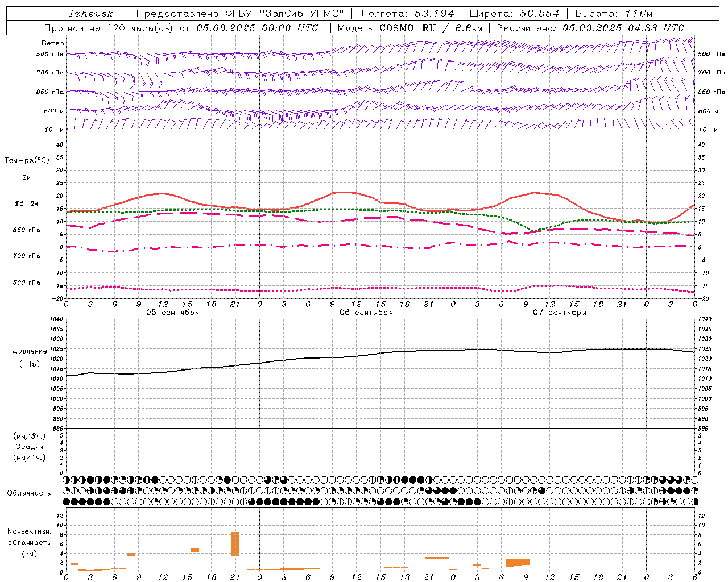Viewport: 728px width, 582px height.
Task: Click the date label 07 сентября
Action: coord(560,313)
